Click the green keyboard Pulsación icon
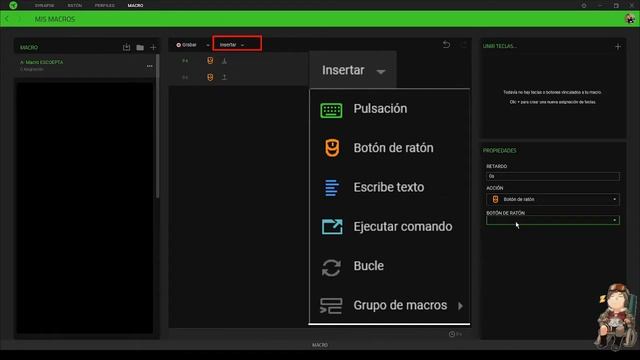The image size is (640, 360). click(x=331, y=110)
